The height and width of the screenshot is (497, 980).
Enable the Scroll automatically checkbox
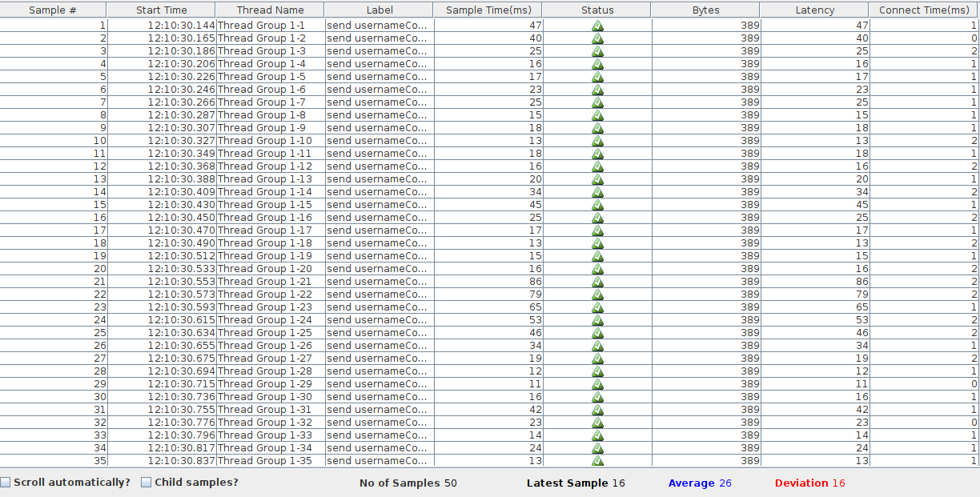coord(6,483)
